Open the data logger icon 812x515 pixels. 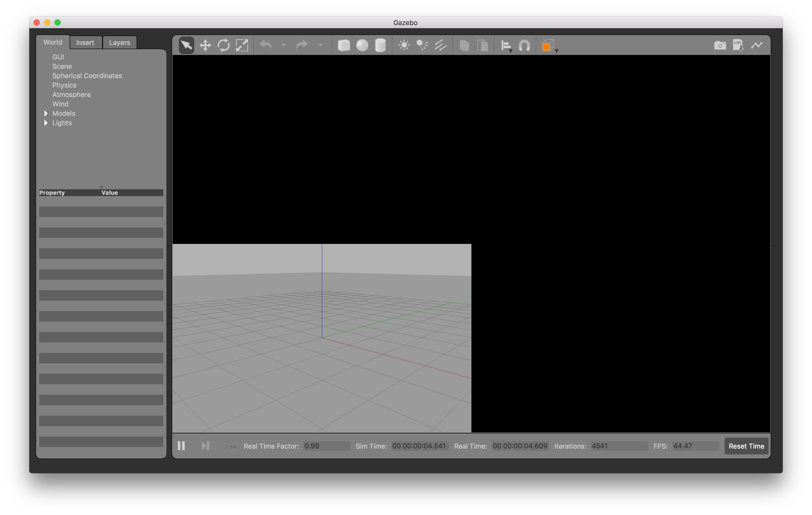click(x=738, y=45)
